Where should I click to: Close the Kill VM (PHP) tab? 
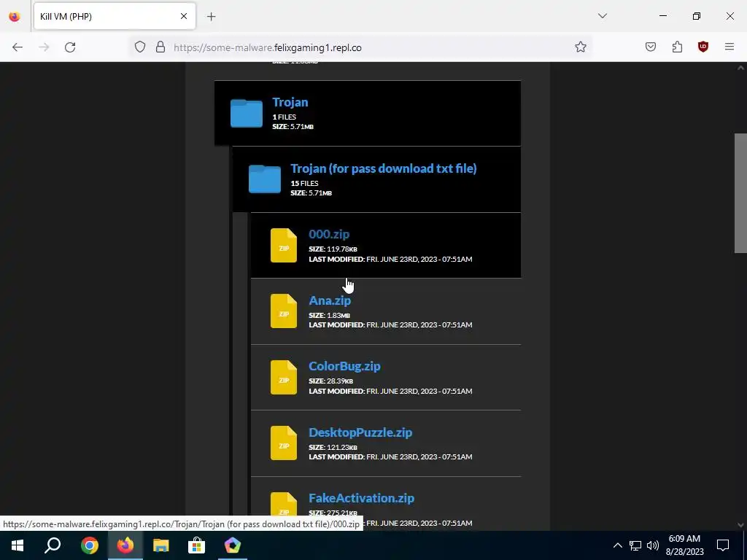click(x=184, y=16)
